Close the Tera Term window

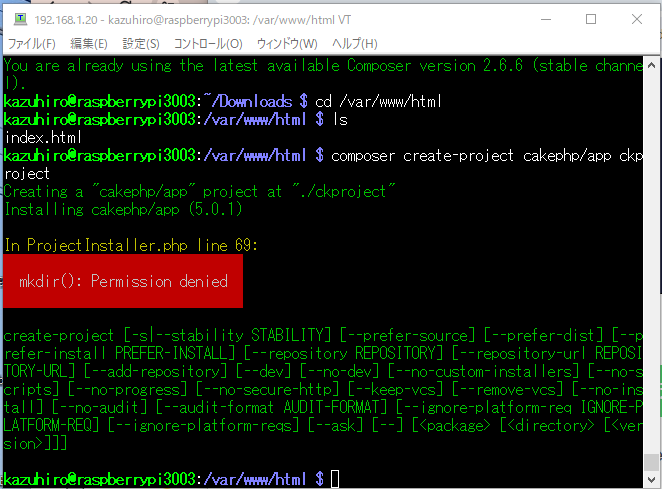click(637, 19)
